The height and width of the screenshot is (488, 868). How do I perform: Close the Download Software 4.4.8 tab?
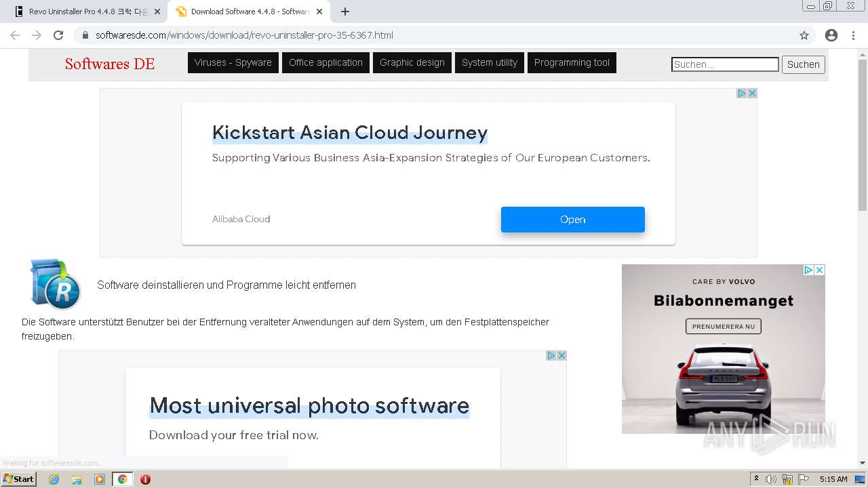click(319, 12)
